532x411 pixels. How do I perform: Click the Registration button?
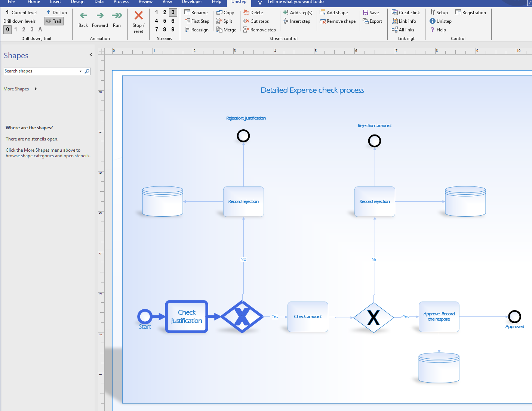point(470,13)
